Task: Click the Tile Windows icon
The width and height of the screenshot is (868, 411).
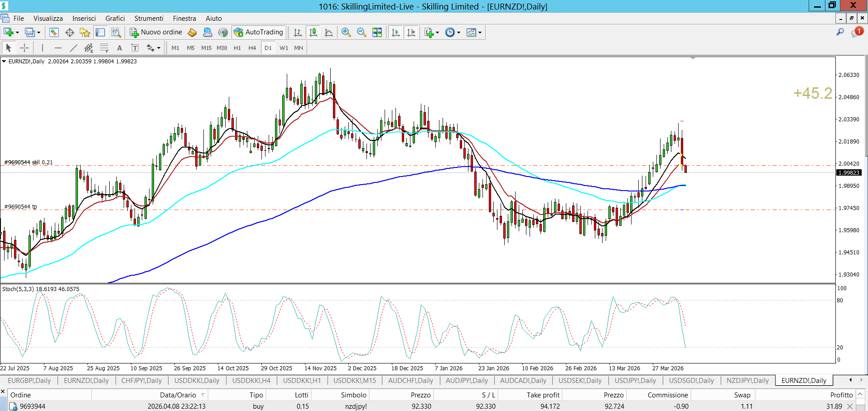Action: tap(377, 32)
